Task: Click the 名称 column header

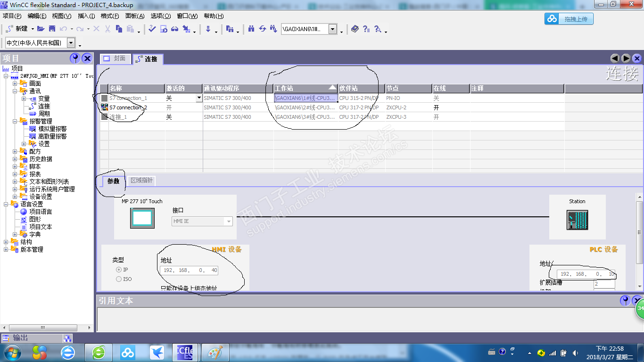Action: pyautogui.click(x=137, y=88)
